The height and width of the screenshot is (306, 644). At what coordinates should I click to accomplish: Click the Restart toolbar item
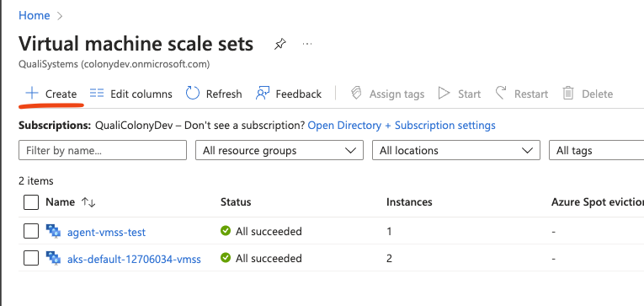(x=522, y=94)
